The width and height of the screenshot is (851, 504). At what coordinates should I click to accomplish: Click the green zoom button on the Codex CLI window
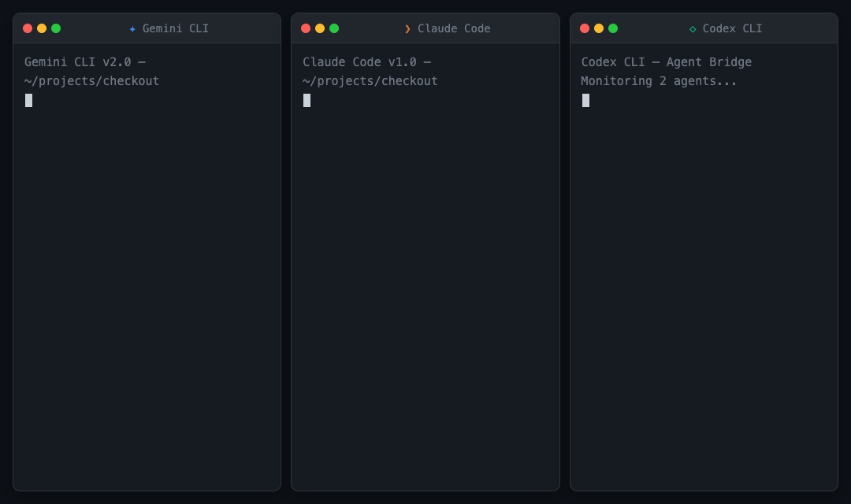612,28
